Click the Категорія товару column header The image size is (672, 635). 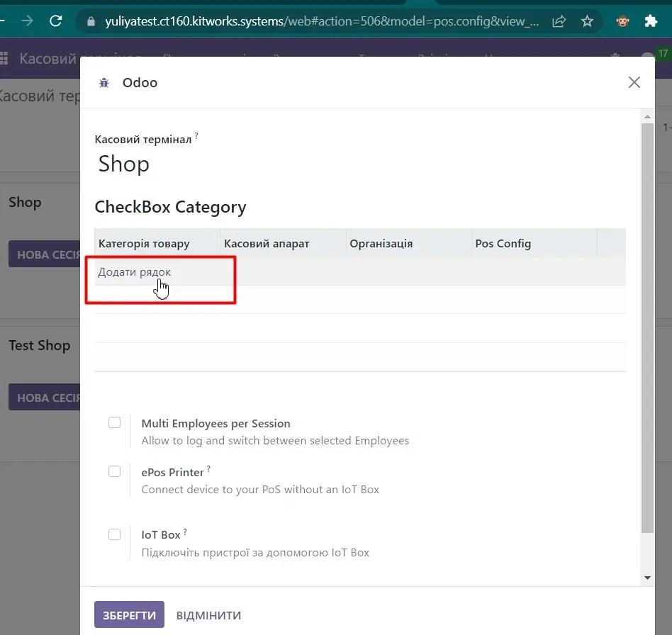click(x=144, y=243)
